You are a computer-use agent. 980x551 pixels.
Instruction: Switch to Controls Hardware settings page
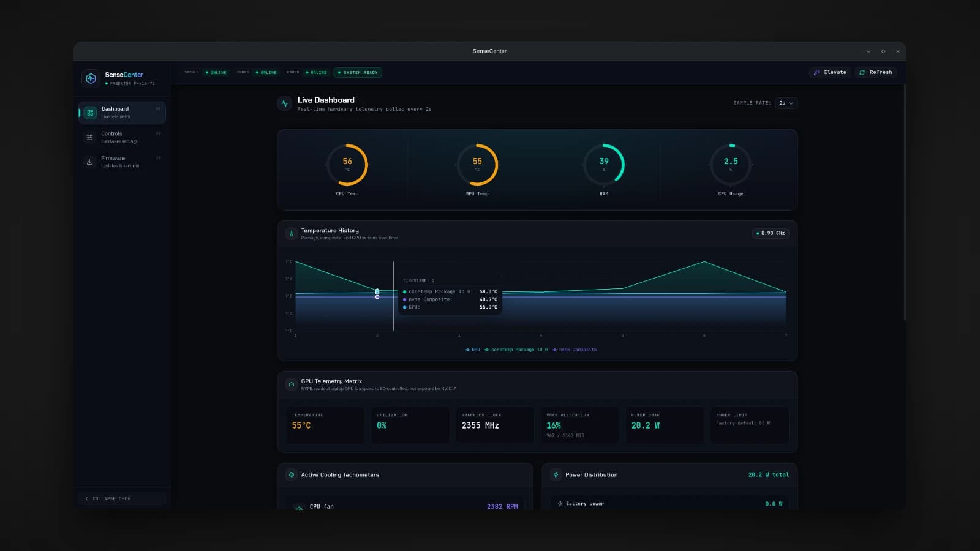[x=123, y=137]
